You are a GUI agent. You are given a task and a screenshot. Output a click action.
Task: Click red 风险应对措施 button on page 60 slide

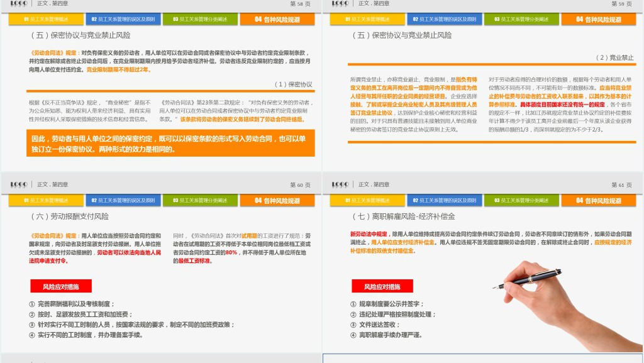point(61,286)
